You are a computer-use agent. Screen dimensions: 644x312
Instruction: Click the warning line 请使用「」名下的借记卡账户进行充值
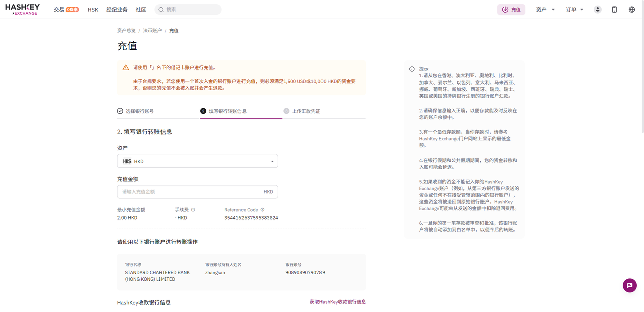[175, 67]
